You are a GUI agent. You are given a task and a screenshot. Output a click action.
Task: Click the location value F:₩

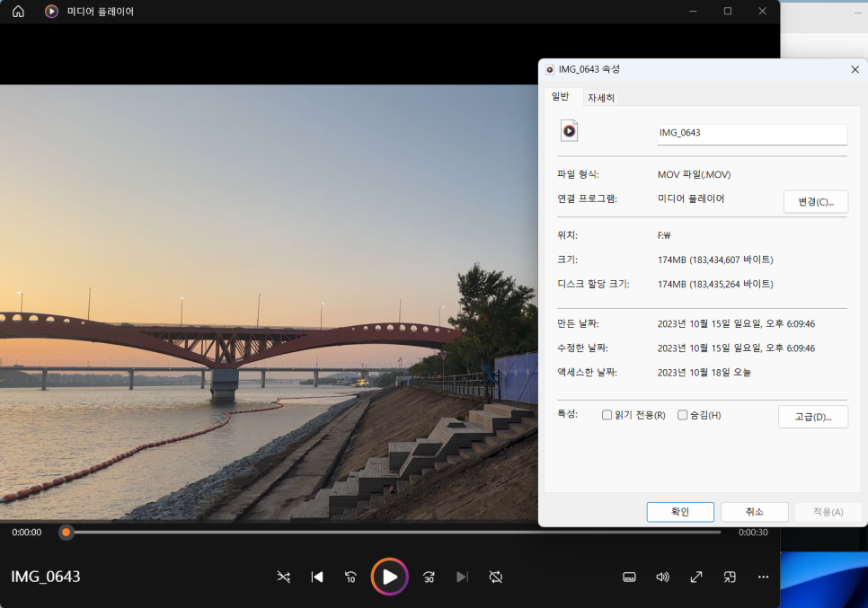[x=664, y=235]
